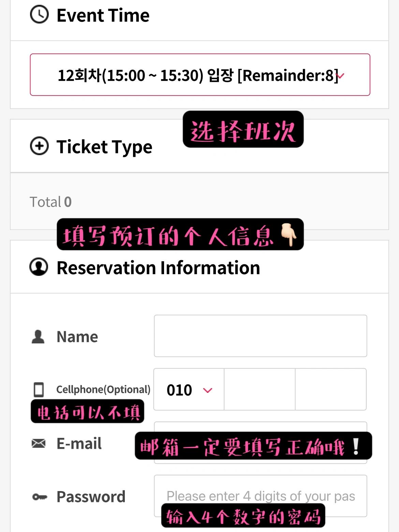Expand the Ticket Type section header
399x532 pixels.
(x=199, y=146)
